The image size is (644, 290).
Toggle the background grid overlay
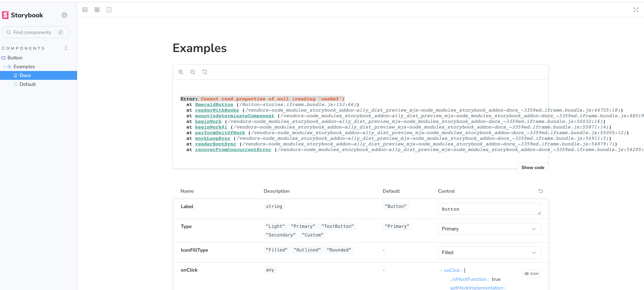97,10
